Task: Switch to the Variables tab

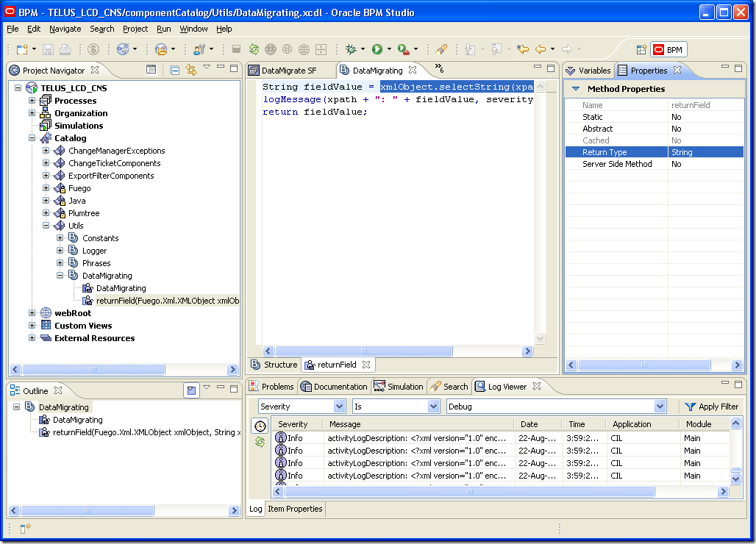Action: (589, 71)
